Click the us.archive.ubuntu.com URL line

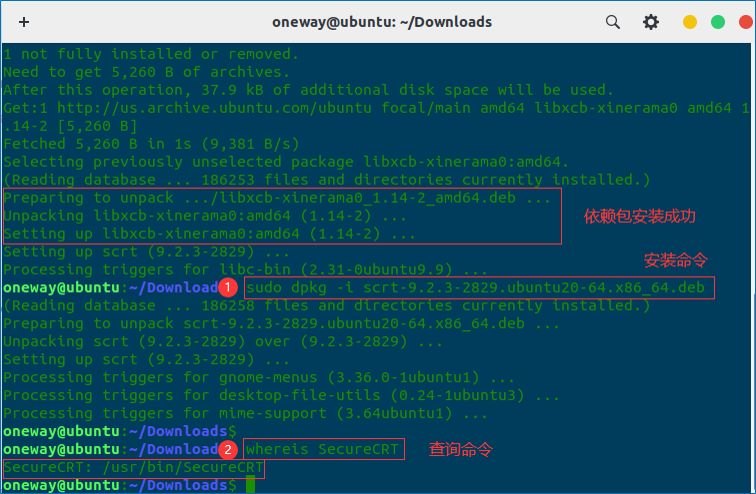(377, 108)
